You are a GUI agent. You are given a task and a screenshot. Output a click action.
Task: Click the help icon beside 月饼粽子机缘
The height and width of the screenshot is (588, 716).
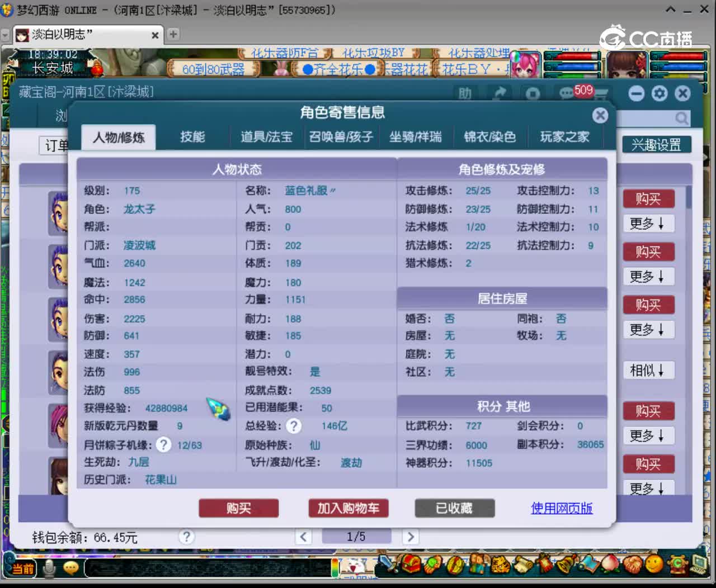click(x=163, y=444)
